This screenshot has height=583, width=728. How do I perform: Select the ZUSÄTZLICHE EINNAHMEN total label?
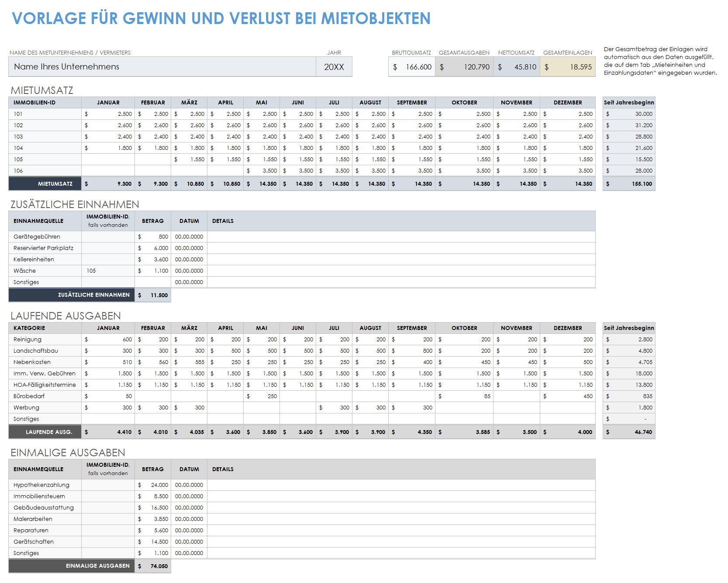(72, 295)
